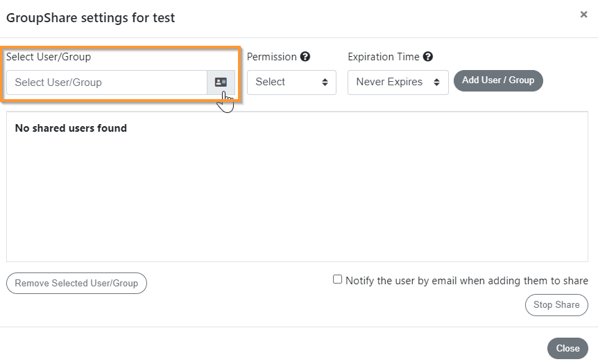Dismiss the dialog with the top-right X icon
The image size is (598, 364).
pyautogui.click(x=583, y=15)
